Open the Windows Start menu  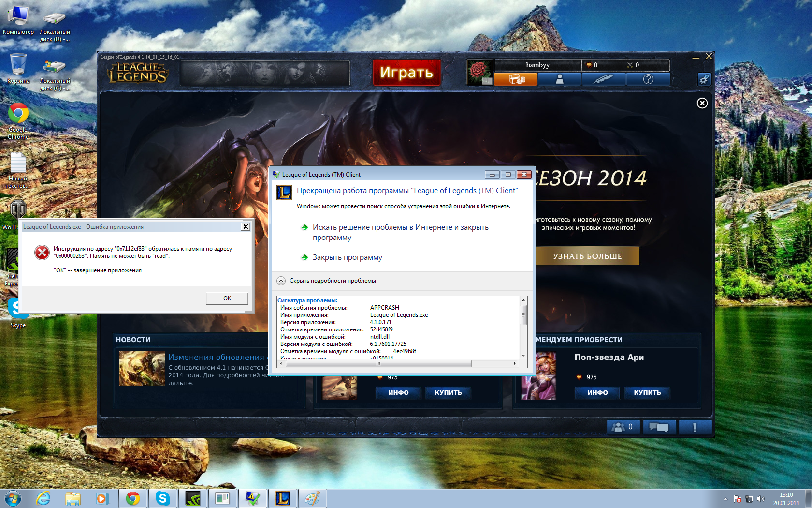point(13,498)
